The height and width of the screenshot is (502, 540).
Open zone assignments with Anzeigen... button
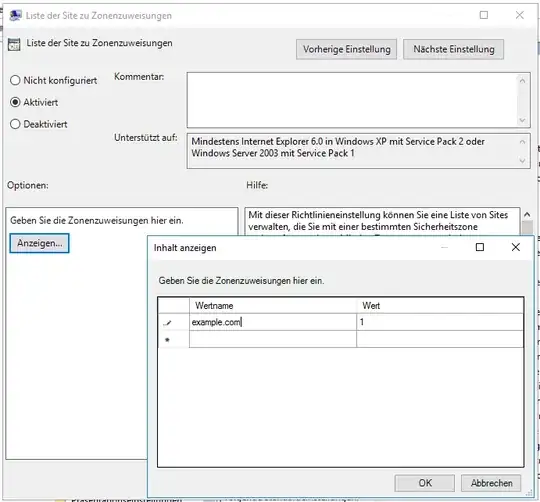(x=40, y=243)
